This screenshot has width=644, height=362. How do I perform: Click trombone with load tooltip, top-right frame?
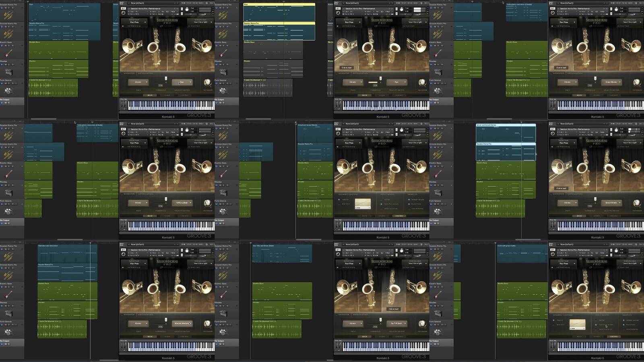(561, 47)
